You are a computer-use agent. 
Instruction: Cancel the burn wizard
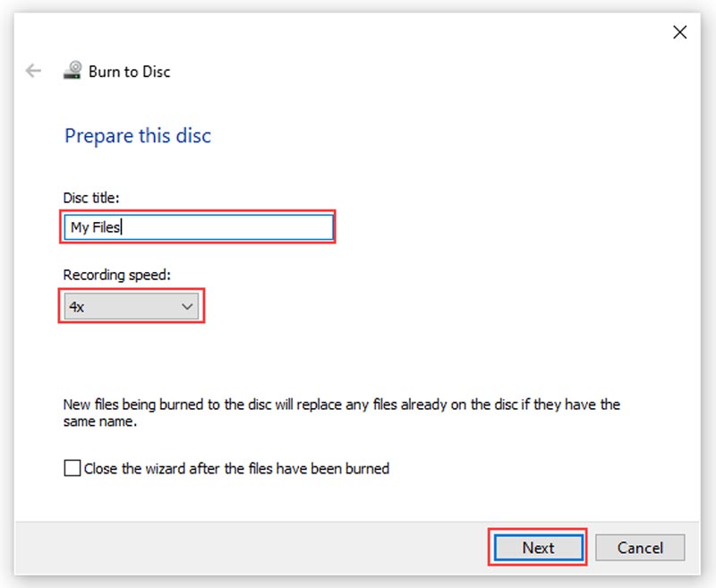[639, 547]
